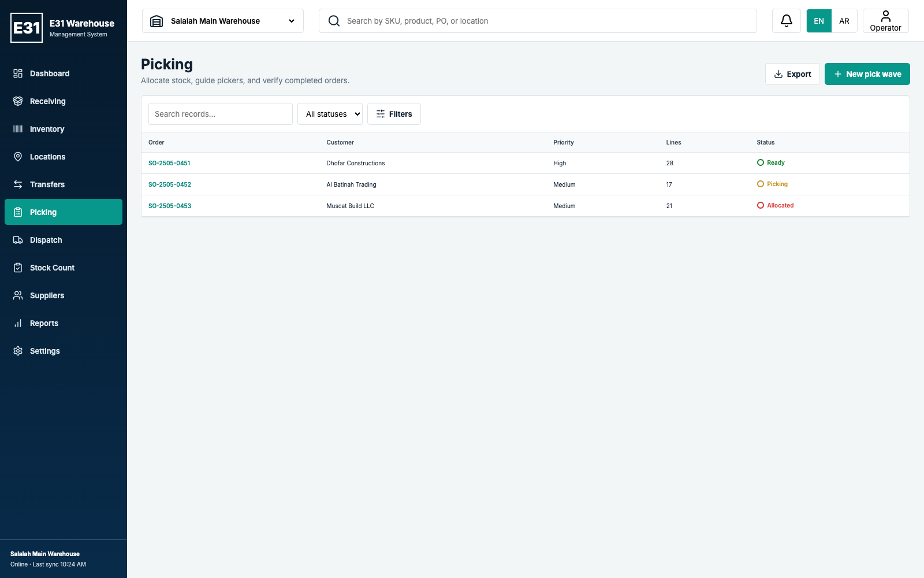
Task: Click the warehouse building icon in selector
Action: pos(157,21)
